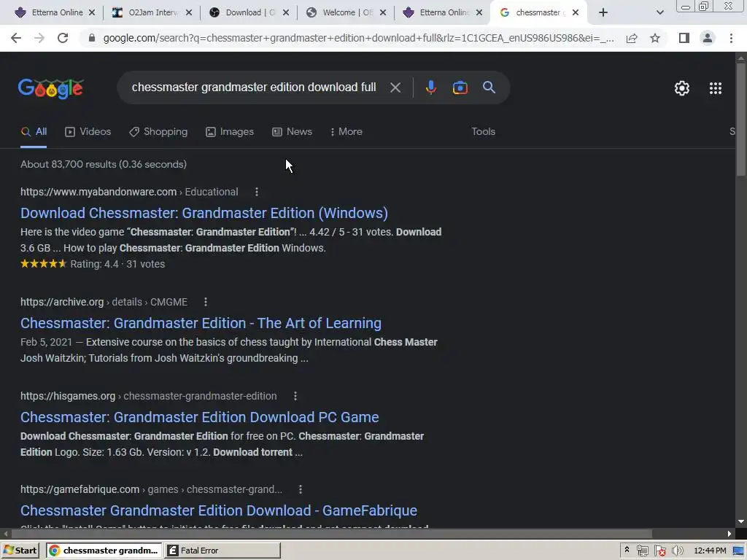Click the address bar URL
This screenshot has height=560, width=747.
358,38
